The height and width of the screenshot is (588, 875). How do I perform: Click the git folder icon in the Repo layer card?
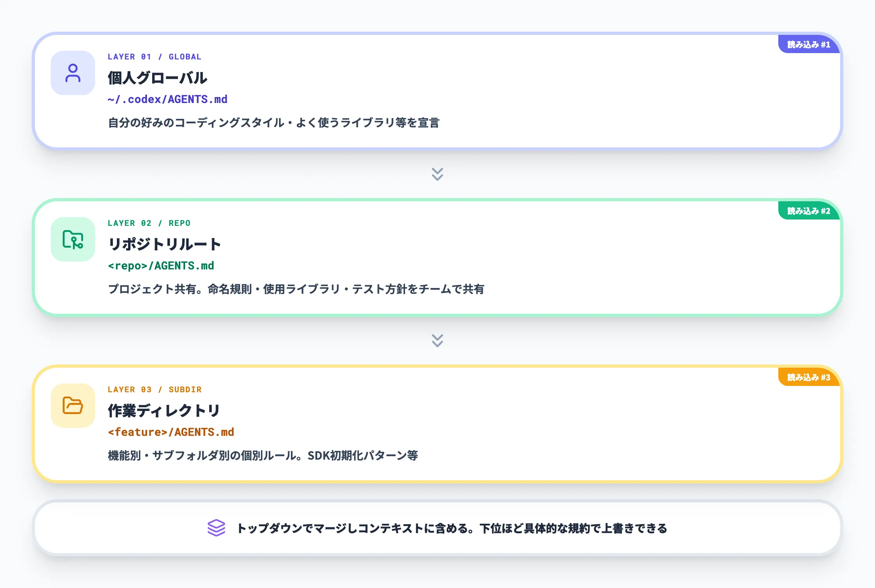point(73,239)
